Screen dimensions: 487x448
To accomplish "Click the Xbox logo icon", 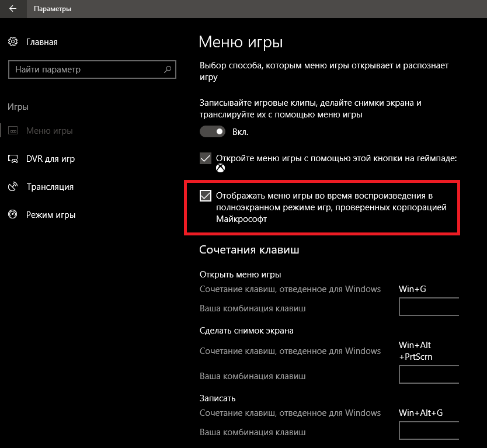I will 221,169.
